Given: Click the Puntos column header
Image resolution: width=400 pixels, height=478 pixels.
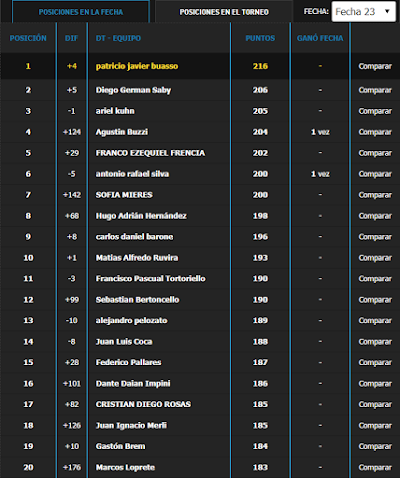Looking at the screenshot, I should [x=260, y=38].
